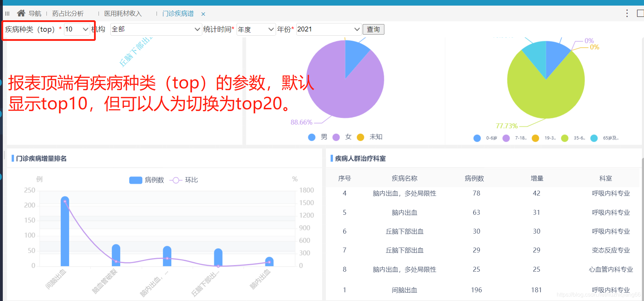Select row 5 disease name 脑内出血
Screen dimensions: 644x301
405,213
